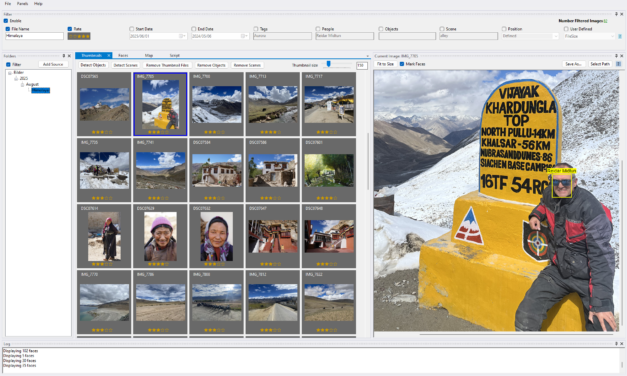Switch to the Map tab
The height and width of the screenshot is (376, 627).
coord(149,56)
